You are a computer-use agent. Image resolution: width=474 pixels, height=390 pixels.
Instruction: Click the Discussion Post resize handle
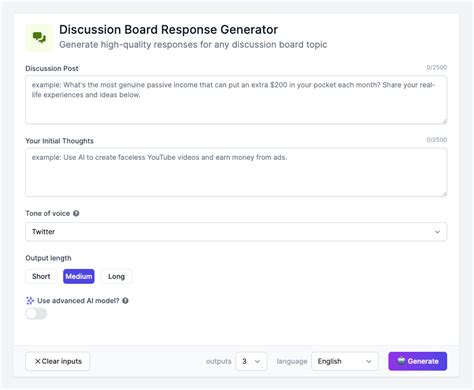pos(444,122)
